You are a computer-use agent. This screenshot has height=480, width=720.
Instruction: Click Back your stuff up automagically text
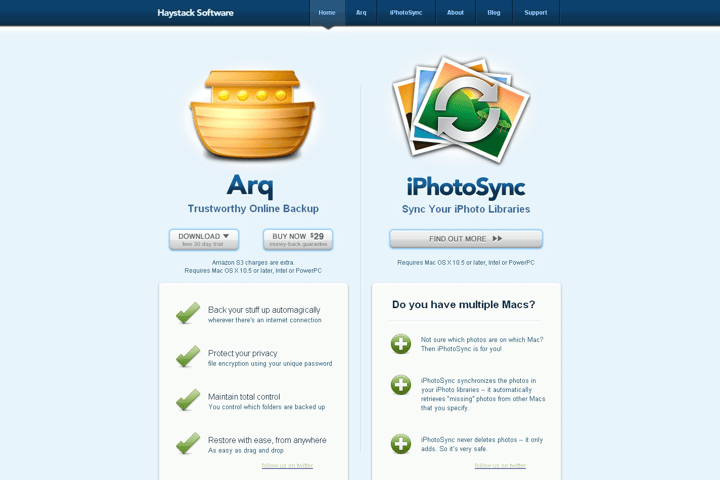[264, 310]
